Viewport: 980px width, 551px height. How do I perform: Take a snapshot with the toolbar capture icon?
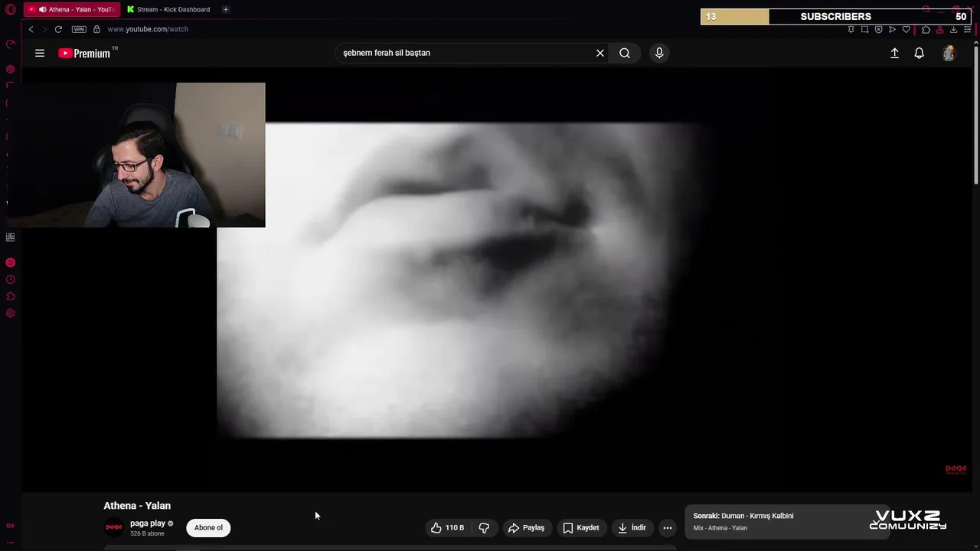click(x=864, y=29)
